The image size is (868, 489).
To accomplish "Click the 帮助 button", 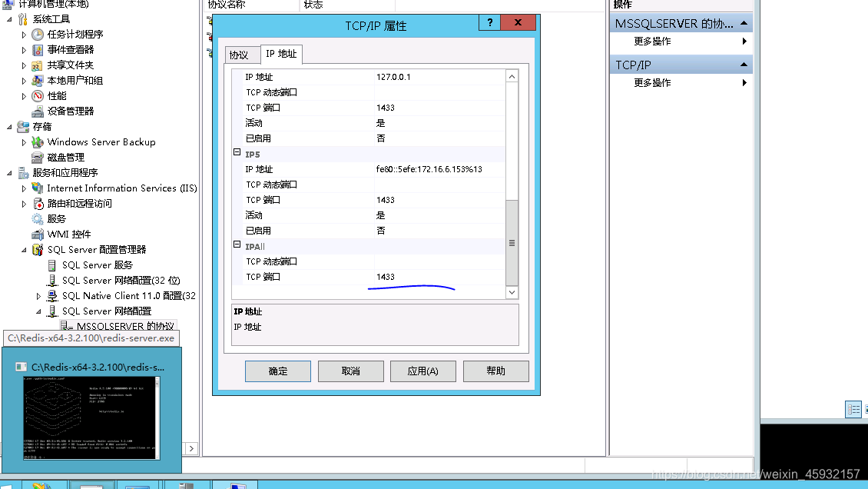I will coord(495,371).
